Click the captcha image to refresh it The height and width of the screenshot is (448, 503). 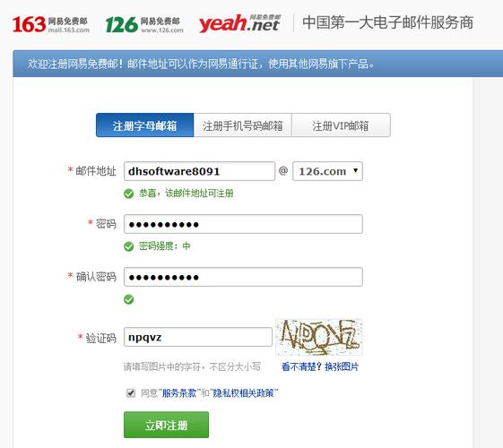[319, 337]
